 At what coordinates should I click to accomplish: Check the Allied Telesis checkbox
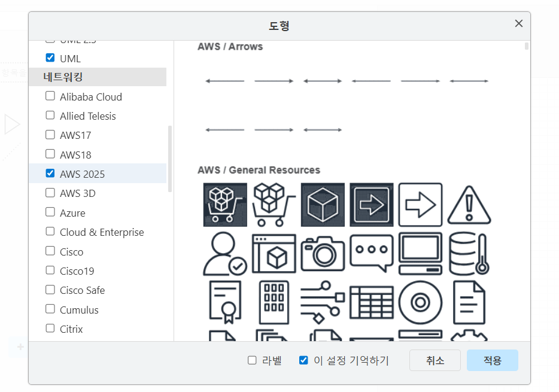click(50, 115)
